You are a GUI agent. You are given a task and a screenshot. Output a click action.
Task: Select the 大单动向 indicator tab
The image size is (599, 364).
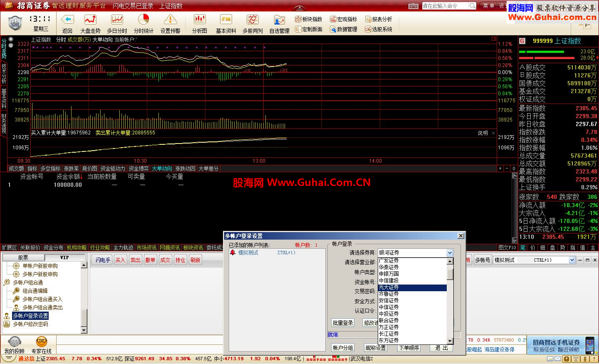point(162,168)
